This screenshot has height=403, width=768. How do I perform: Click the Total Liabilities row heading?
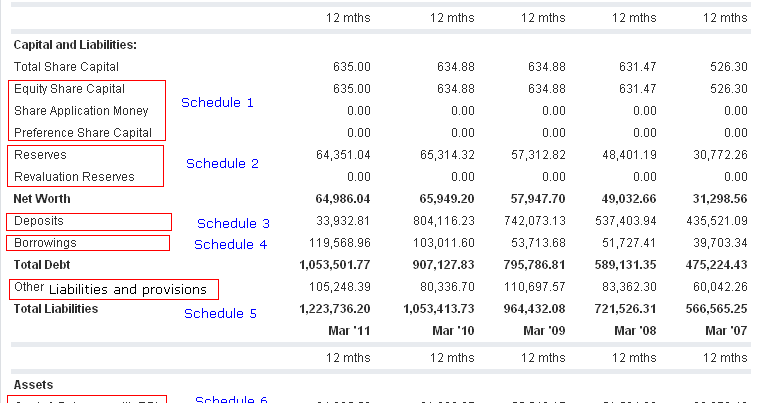click(x=56, y=309)
